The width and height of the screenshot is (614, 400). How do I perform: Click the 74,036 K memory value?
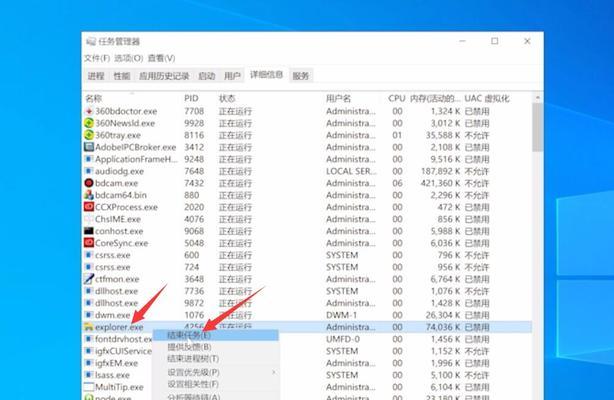click(443, 327)
